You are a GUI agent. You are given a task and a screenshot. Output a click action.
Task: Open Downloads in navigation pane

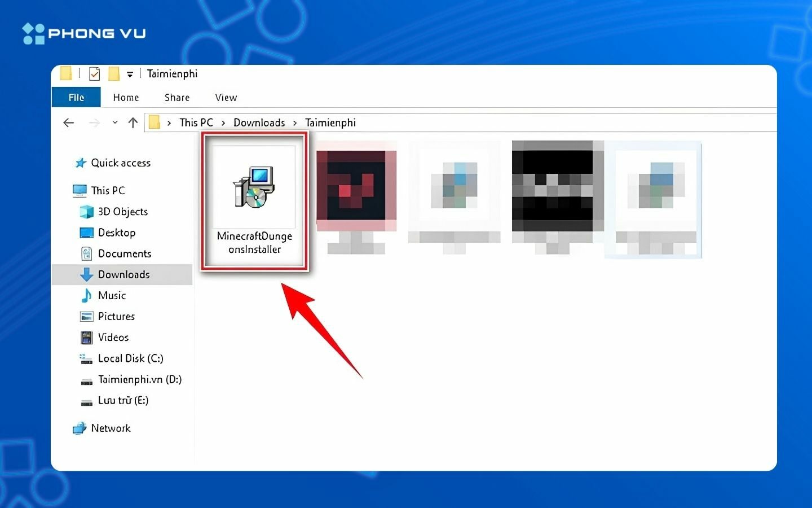click(x=124, y=274)
